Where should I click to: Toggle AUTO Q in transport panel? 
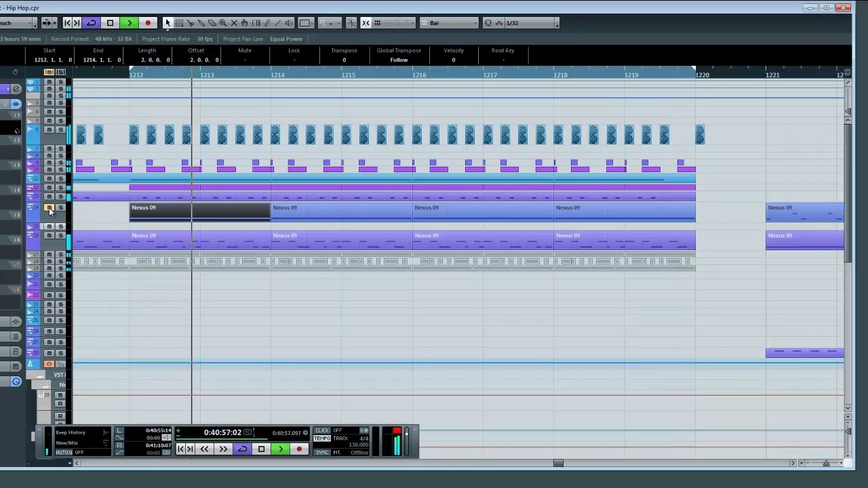(64, 452)
